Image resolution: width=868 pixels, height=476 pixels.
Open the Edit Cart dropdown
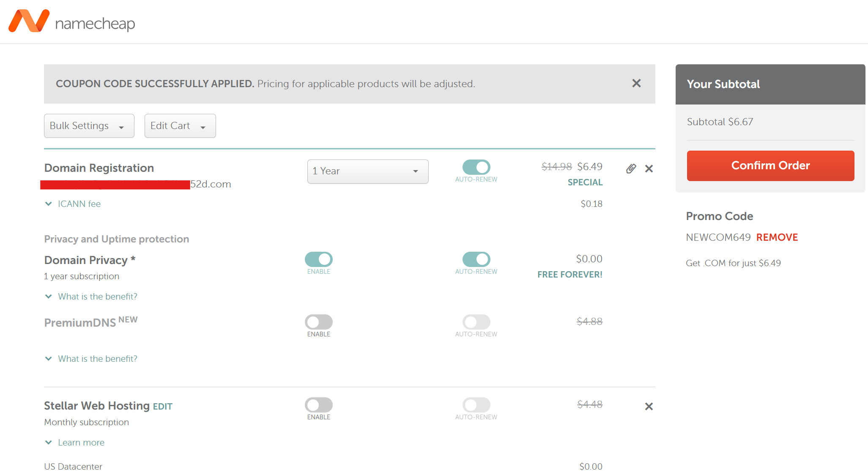[180, 126]
